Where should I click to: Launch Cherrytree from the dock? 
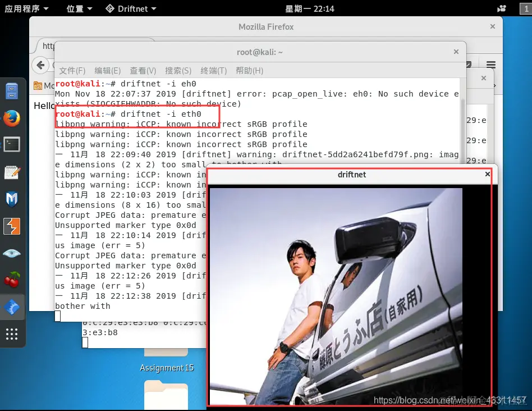[12, 280]
